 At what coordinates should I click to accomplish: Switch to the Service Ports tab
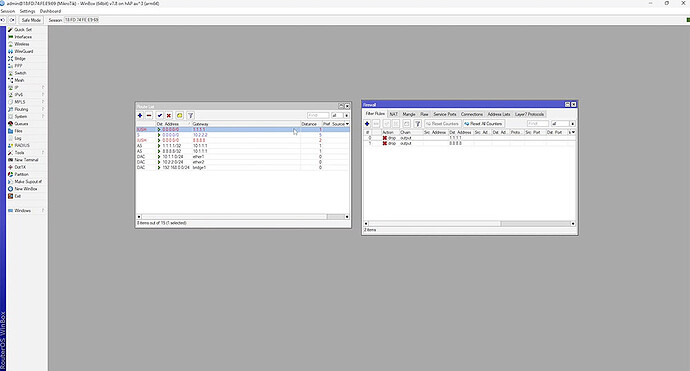(x=445, y=114)
